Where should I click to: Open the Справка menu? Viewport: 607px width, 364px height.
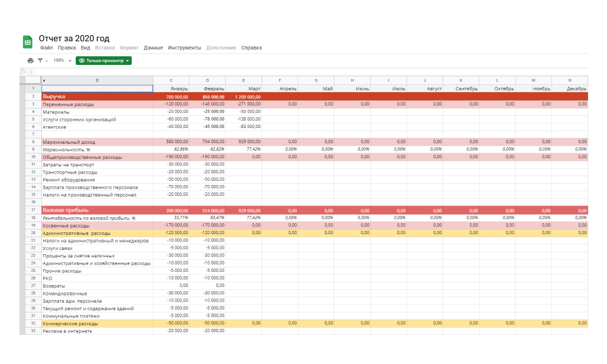click(x=251, y=47)
